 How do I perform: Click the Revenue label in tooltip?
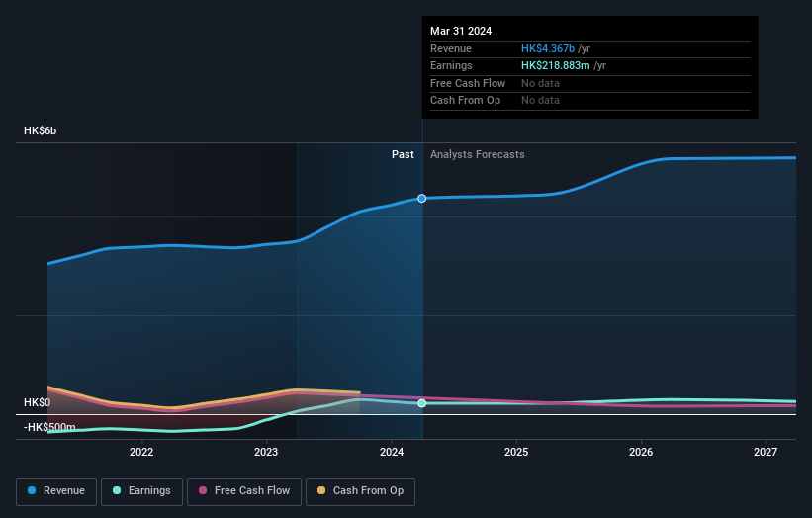point(451,48)
